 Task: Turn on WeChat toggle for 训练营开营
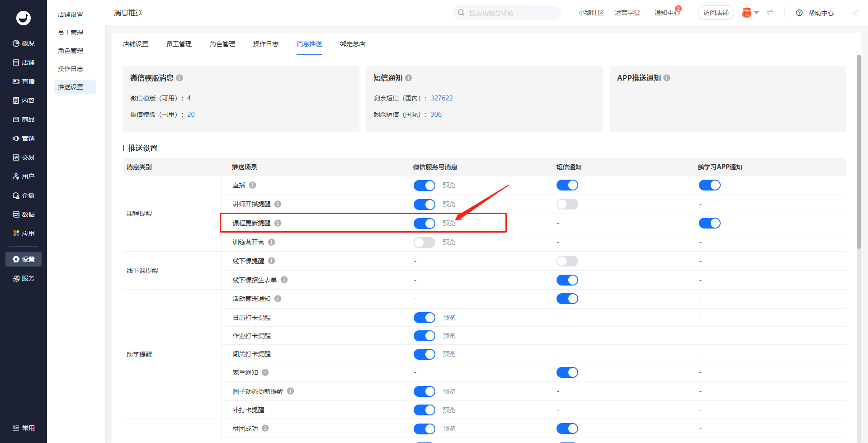(424, 243)
